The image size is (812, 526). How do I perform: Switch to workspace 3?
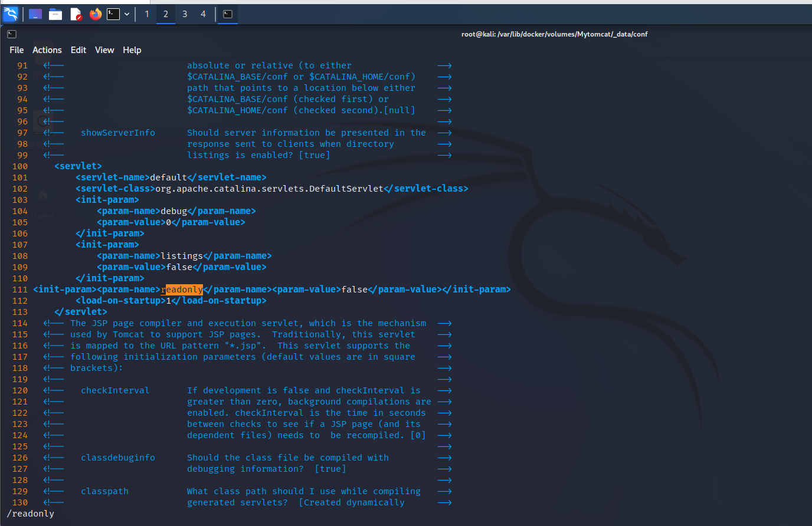[x=185, y=14]
